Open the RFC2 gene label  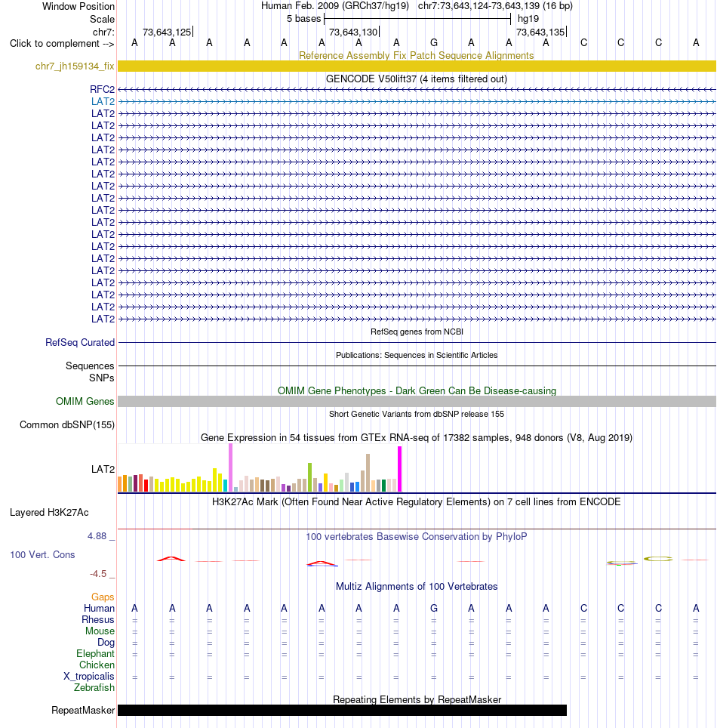tap(102, 89)
